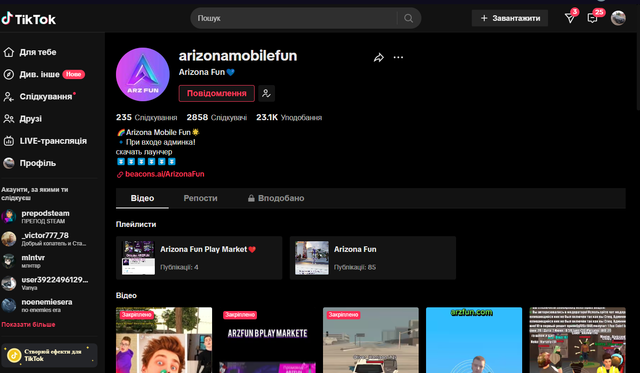This screenshot has width=640, height=373.
Task: Open Arizona Fun Play Market playlist
Action: [x=199, y=258]
